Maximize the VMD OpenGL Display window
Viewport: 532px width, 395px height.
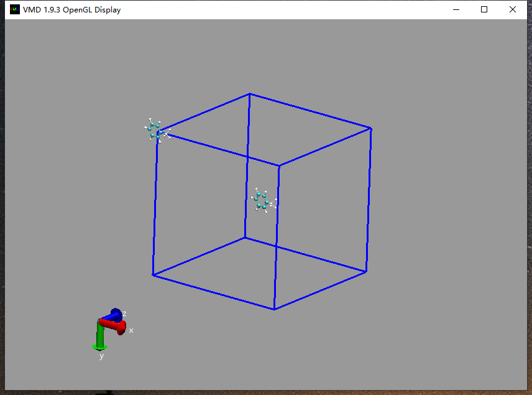pyautogui.click(x=484, y=9)
